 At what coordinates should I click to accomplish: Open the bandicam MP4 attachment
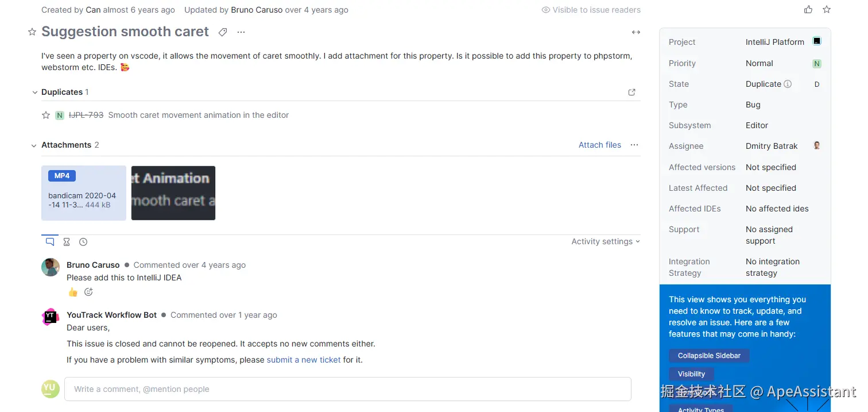coord(84,193)
